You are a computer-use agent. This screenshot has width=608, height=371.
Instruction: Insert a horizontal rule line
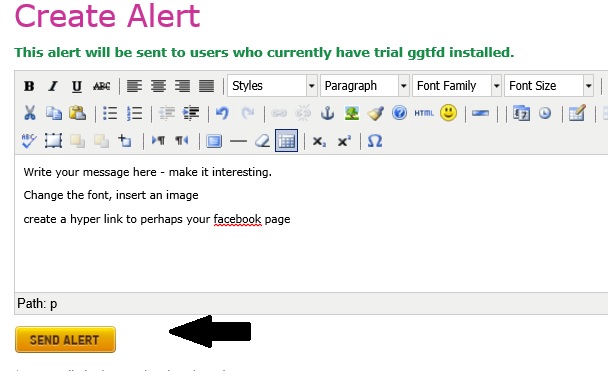[x=238, y=141]
